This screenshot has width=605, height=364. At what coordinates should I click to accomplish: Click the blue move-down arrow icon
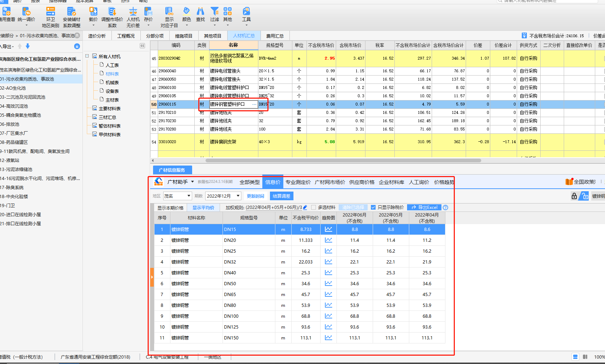point(27,46)
